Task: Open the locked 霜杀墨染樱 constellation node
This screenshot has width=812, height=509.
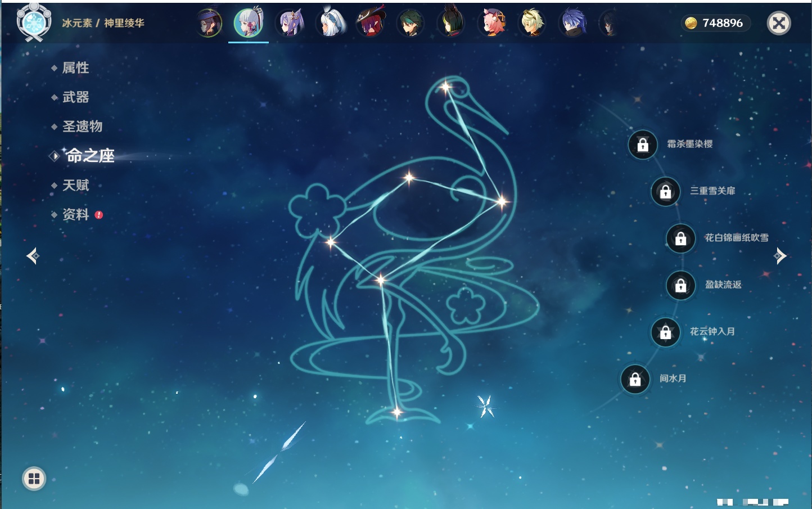Action: point(643,145)
